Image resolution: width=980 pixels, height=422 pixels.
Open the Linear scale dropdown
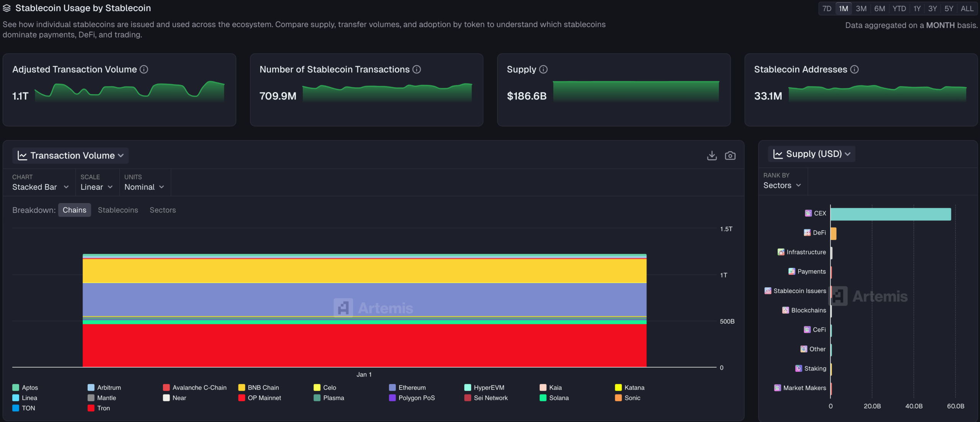click(96, 187)
